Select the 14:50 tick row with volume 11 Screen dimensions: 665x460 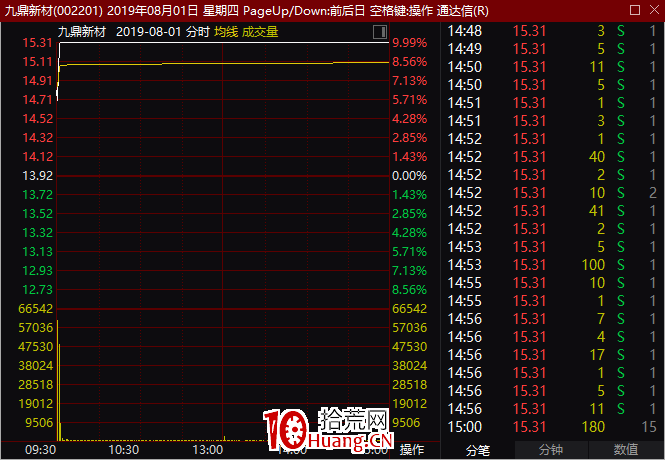tap(553, 67)
